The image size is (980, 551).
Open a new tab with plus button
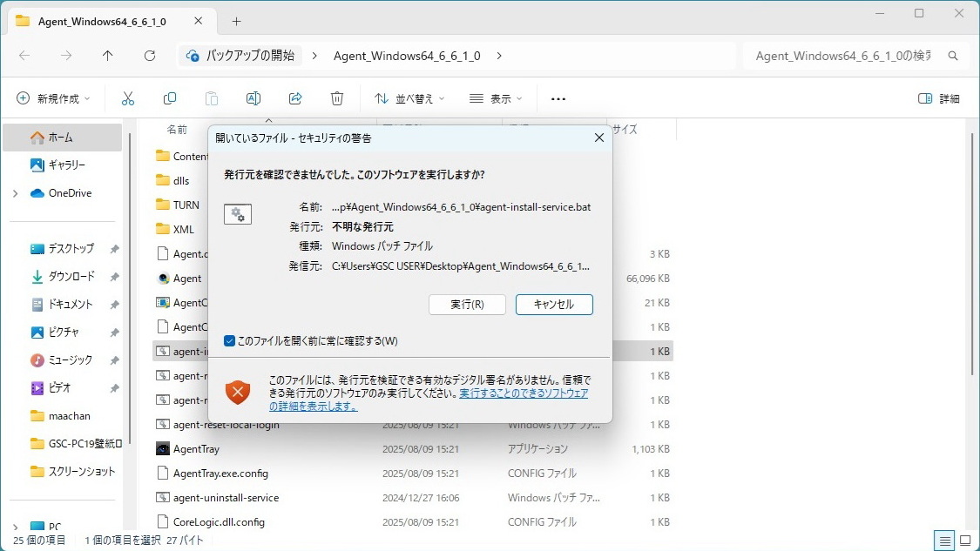pyautogui.click(x=236, y=21)
